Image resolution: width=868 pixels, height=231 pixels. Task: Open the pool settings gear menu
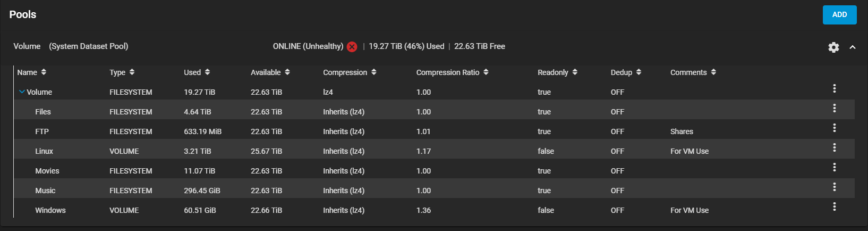(x=833, y=47)
